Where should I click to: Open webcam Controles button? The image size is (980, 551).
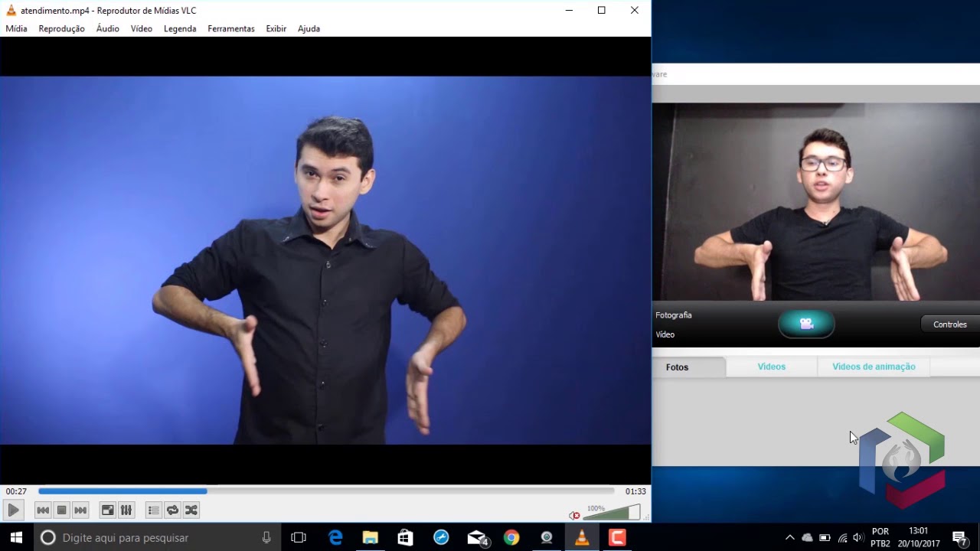point(950,324)
